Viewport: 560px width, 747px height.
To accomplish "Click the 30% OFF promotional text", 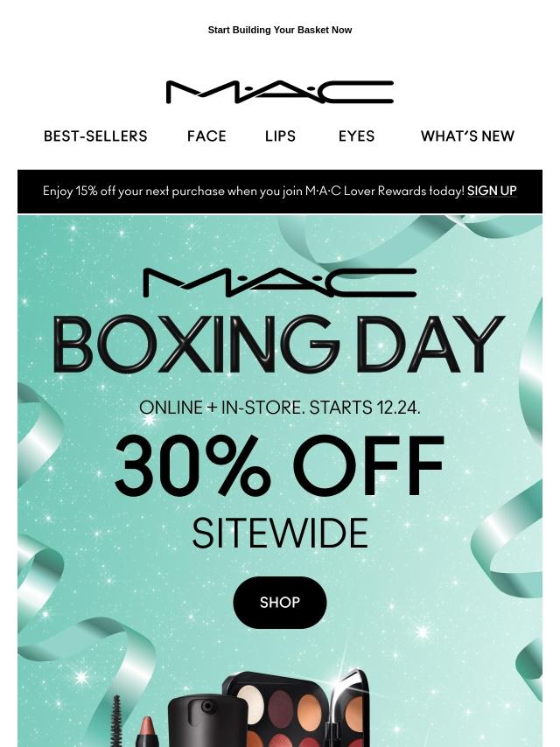I will [279, 465].
